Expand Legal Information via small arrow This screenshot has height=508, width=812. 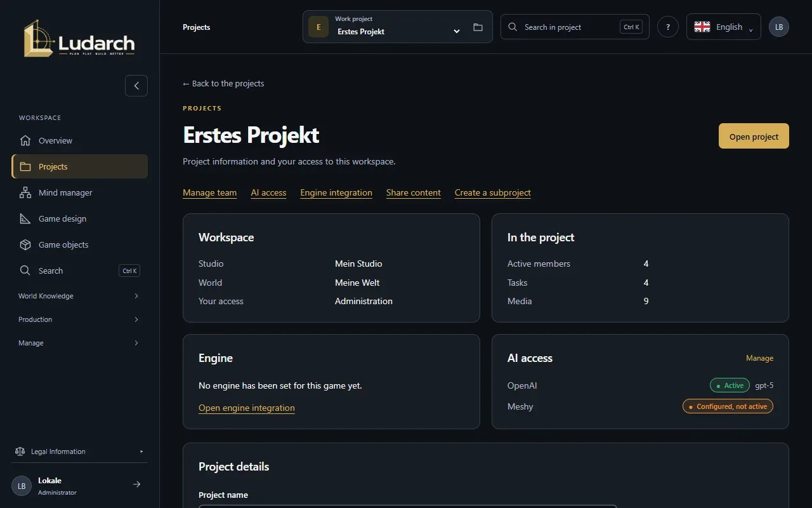pos(141,451)
